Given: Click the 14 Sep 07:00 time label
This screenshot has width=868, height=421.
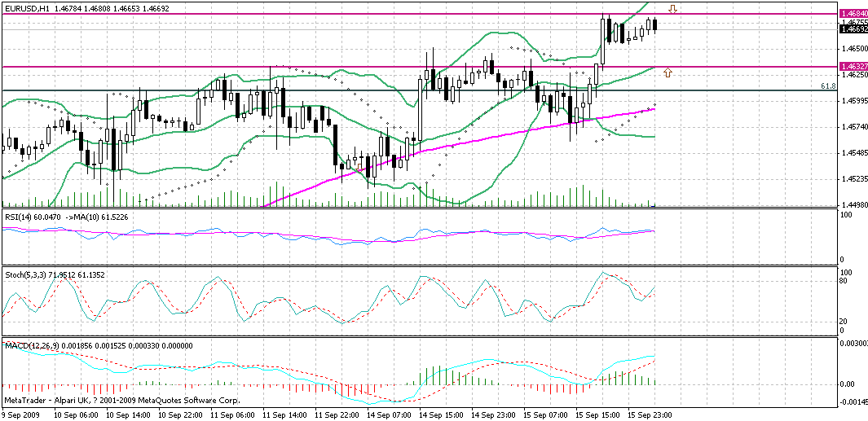Looking at the screenshot, I should point(390,414).
